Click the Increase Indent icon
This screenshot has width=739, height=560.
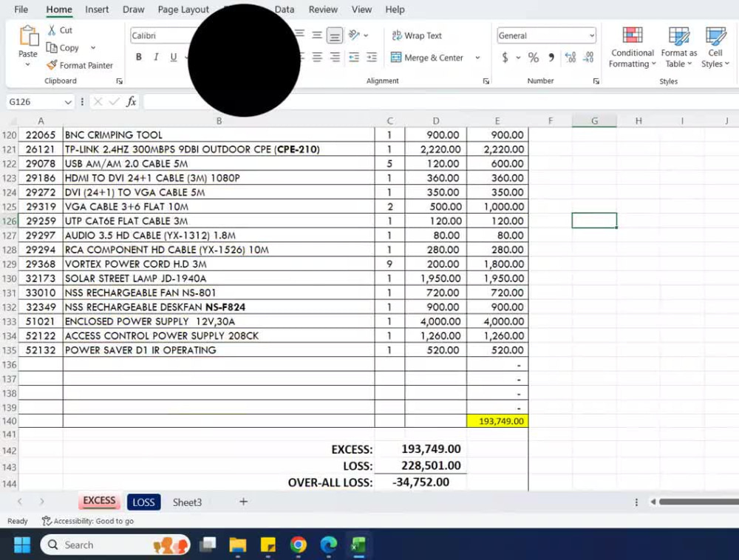click(x=372, y=58)
